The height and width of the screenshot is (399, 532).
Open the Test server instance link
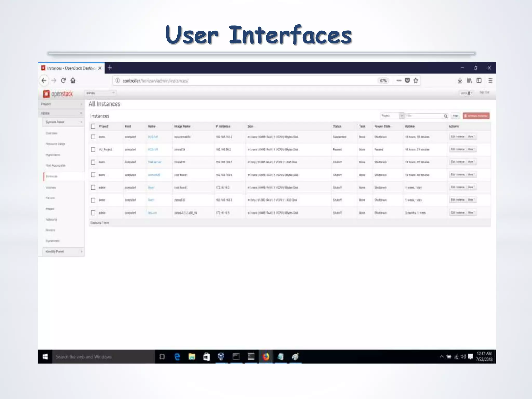(x=154, y=162)
